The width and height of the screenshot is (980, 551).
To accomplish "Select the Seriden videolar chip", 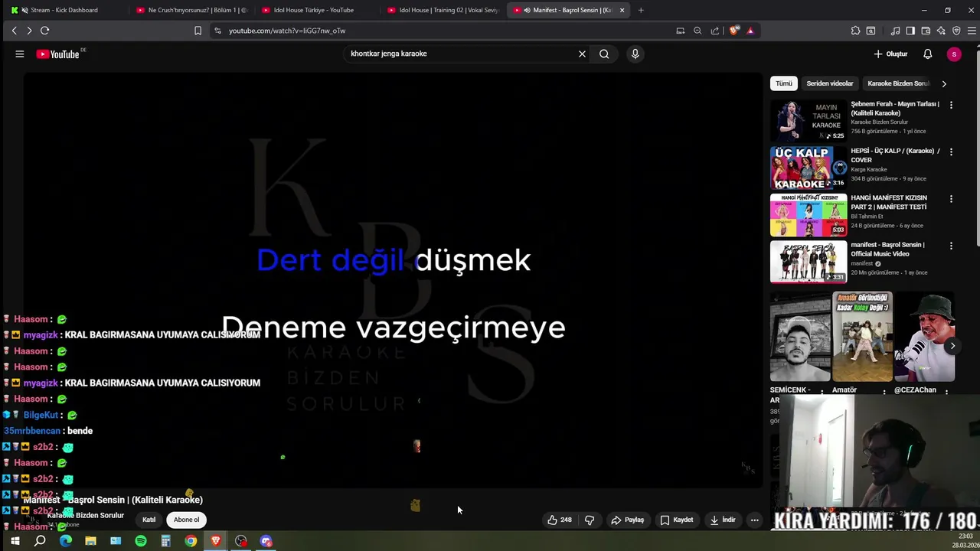I will [829, 83].
